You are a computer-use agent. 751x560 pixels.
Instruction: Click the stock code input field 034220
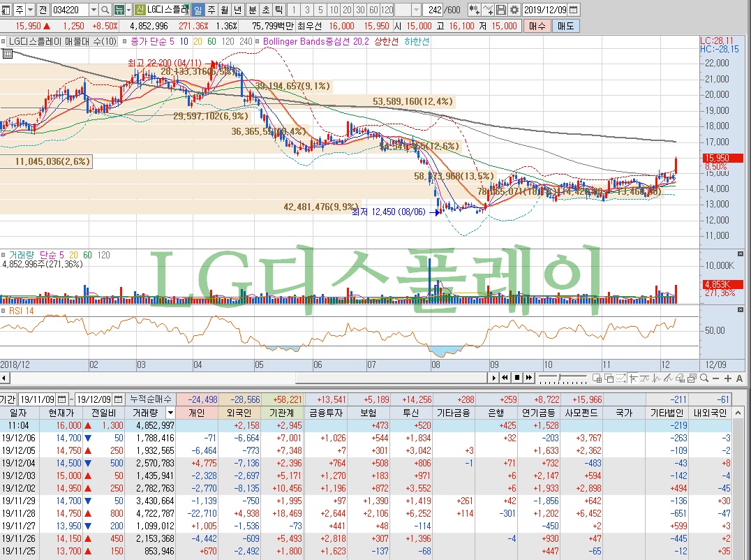69,10
